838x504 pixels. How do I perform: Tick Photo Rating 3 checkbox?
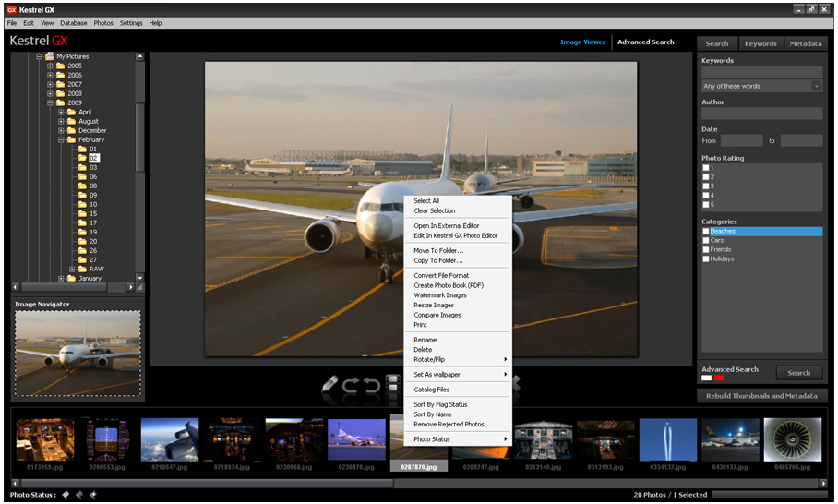point(706,186)
